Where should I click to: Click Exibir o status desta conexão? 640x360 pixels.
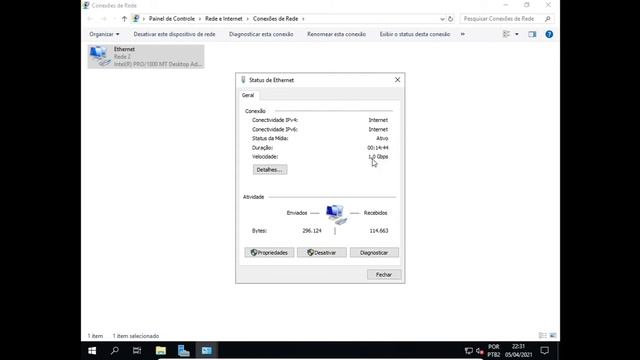click(415, 34)
